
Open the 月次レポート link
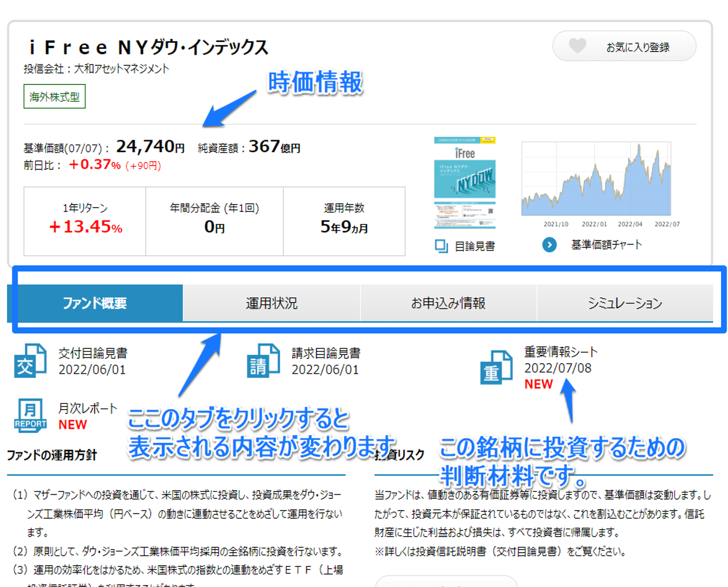tap(88, 408)
